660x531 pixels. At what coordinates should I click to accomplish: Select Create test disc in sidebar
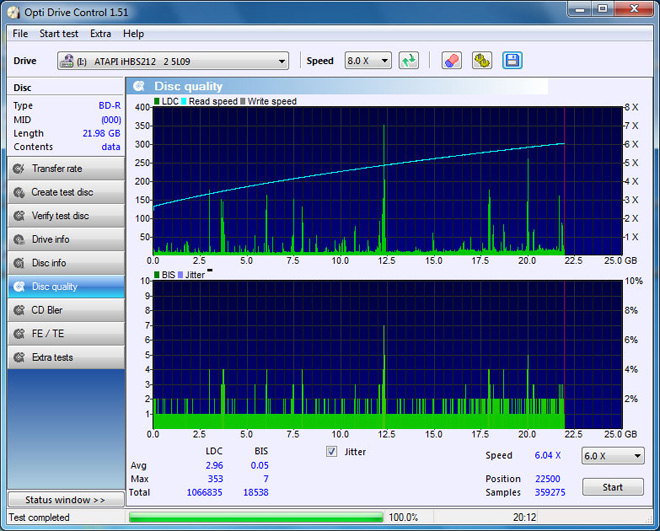click(66, 192)
